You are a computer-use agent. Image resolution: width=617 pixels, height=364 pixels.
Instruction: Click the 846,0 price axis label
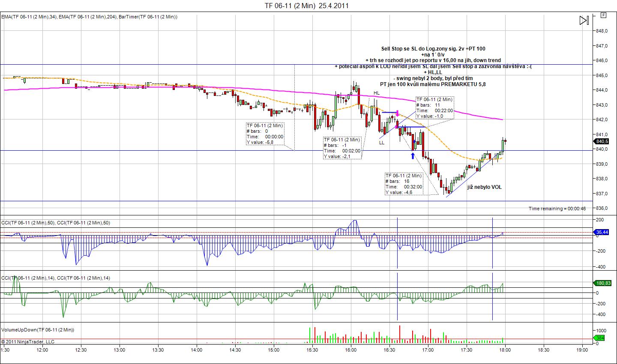[x=602, y=60]
